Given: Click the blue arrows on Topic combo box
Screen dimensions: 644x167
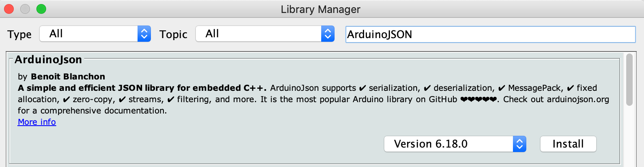Looking at the screenshot, I should click(x=328, y=34).
